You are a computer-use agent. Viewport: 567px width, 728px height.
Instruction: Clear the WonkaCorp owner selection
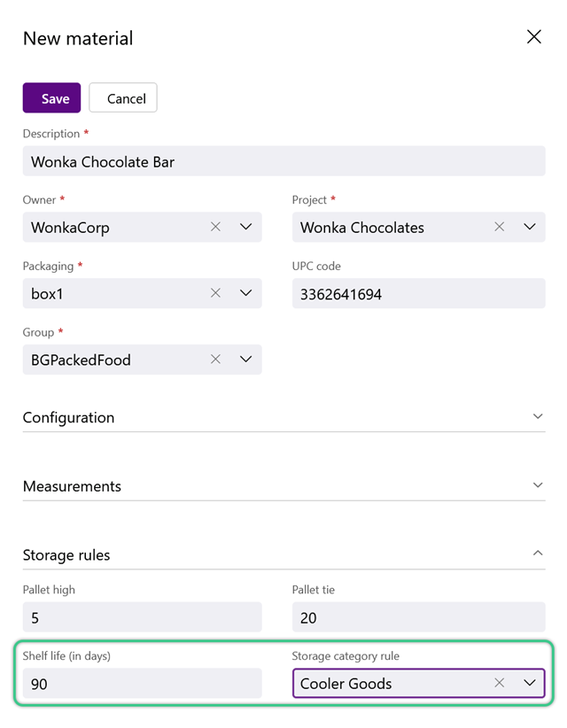tap(215, 227)
